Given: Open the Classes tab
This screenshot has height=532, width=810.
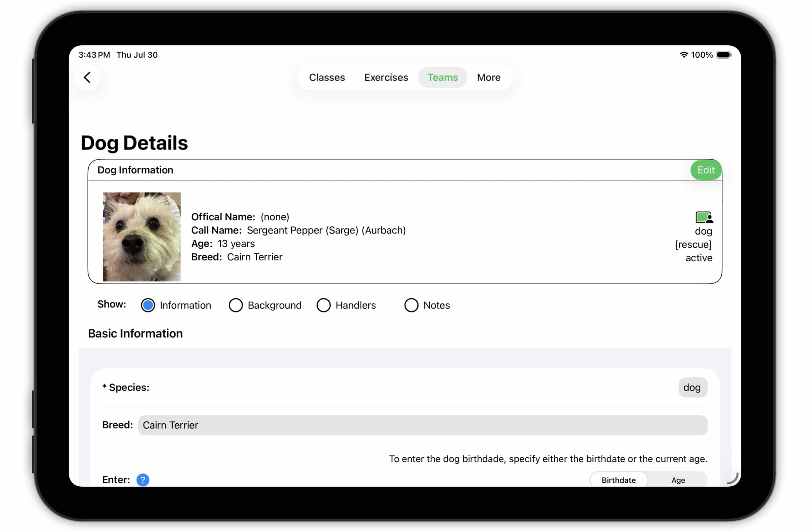Looking at the screenshot, I should [327, 77].
